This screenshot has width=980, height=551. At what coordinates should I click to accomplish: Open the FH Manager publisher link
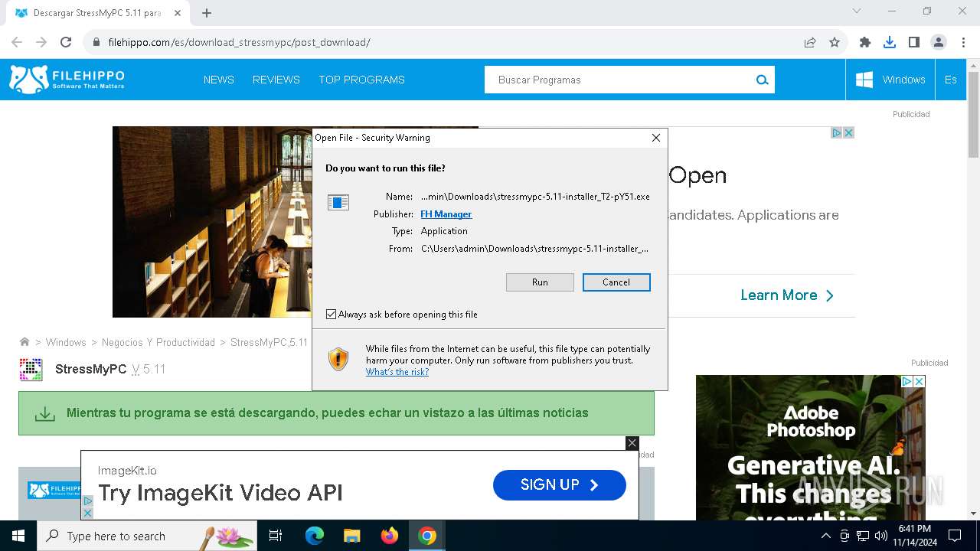point(446,214)
